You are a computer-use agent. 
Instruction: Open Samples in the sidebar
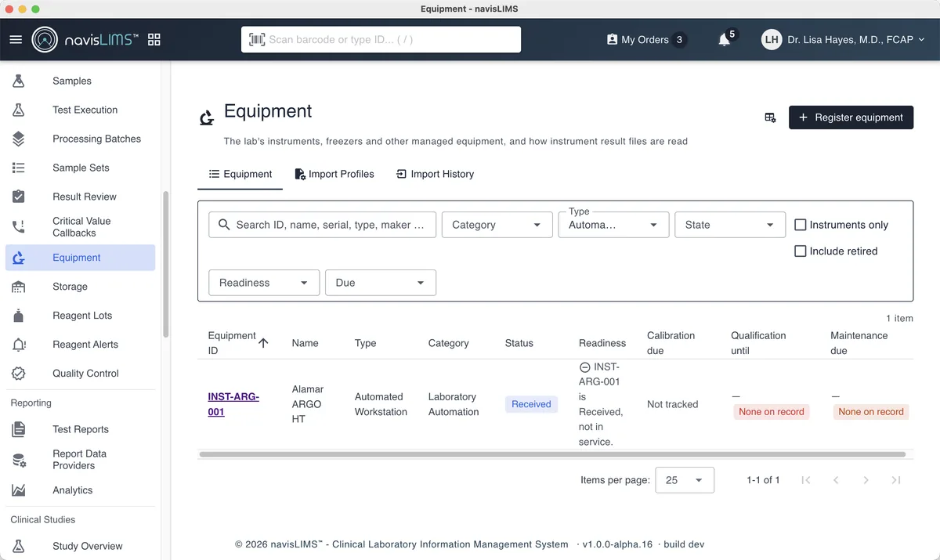point(80,81)
